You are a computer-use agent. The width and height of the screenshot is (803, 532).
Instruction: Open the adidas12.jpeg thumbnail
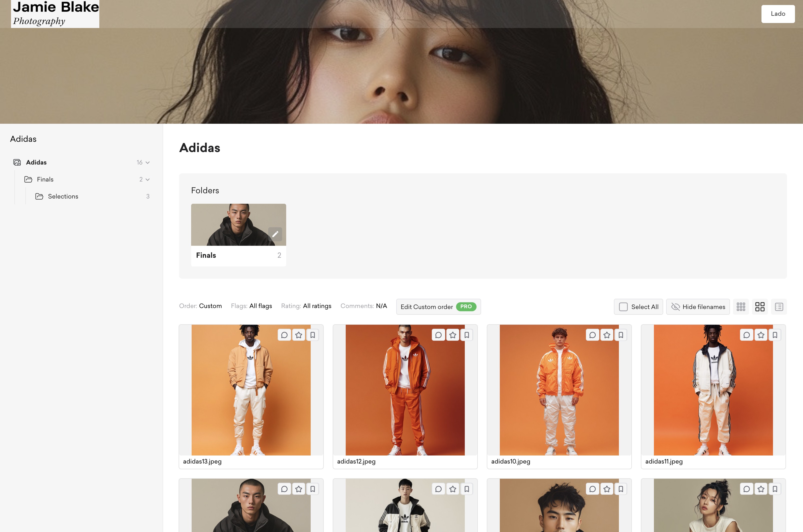click(405, 390)
